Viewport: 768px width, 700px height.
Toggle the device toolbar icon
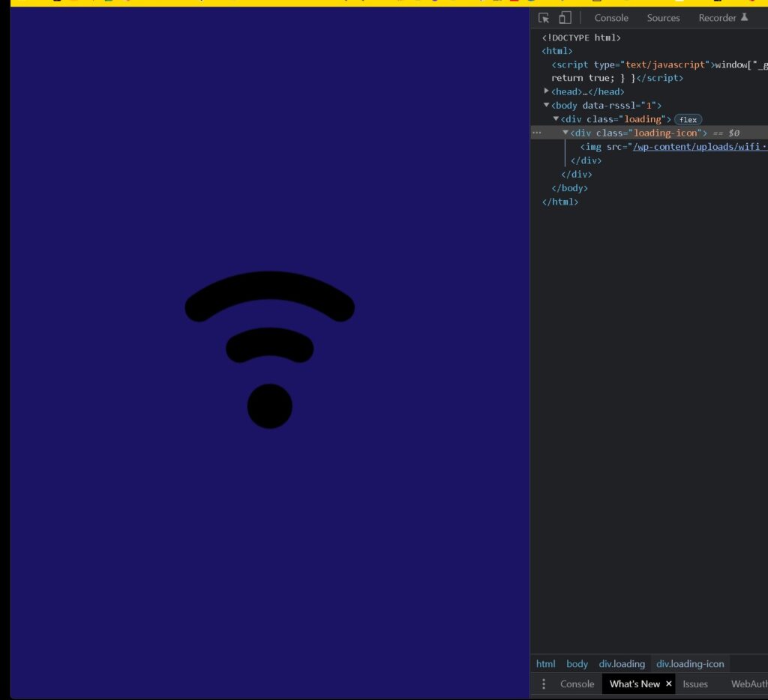tap(565, 18)
